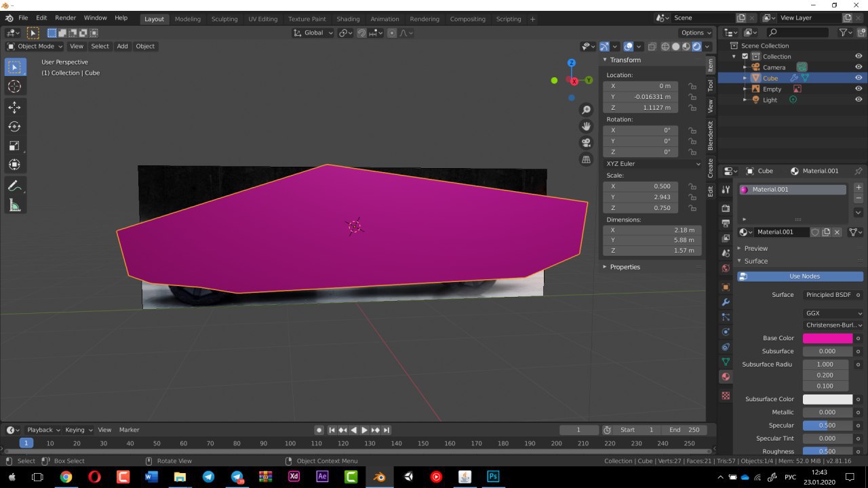Play the animation in timeline
Viewport: 868px width, 488px height.
364,430
